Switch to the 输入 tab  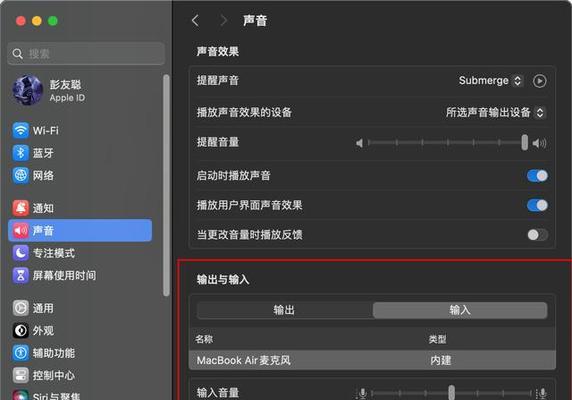tap(460, 310)
